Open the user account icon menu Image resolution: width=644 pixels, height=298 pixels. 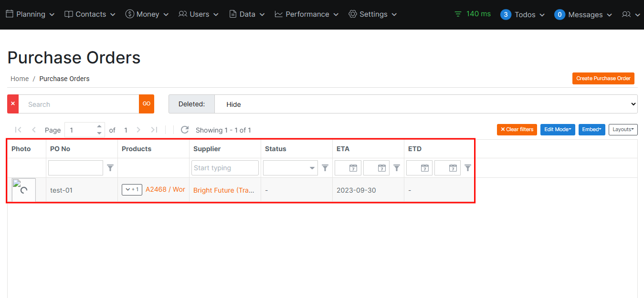[631, 14]
